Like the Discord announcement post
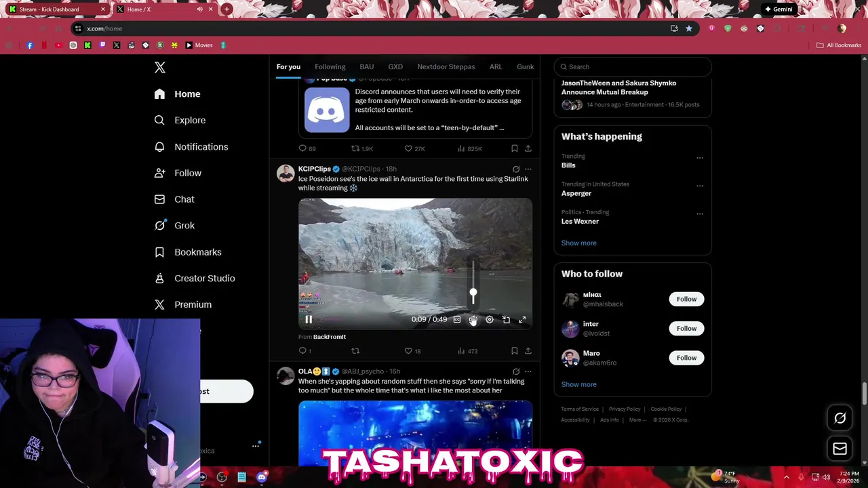 (x=414, y=148)
